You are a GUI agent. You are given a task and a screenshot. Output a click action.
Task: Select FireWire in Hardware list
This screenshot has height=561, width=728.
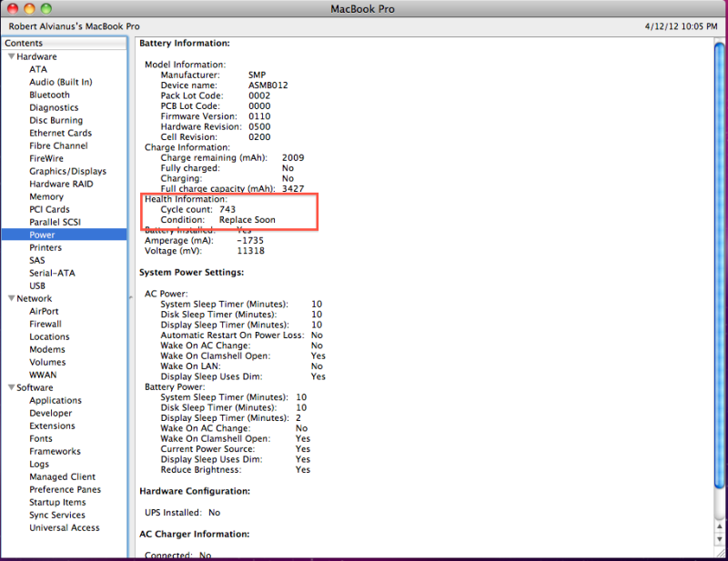(46, 159)
